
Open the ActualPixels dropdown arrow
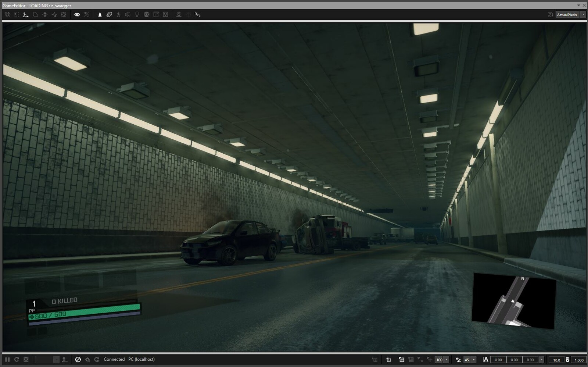click(583, 15)
